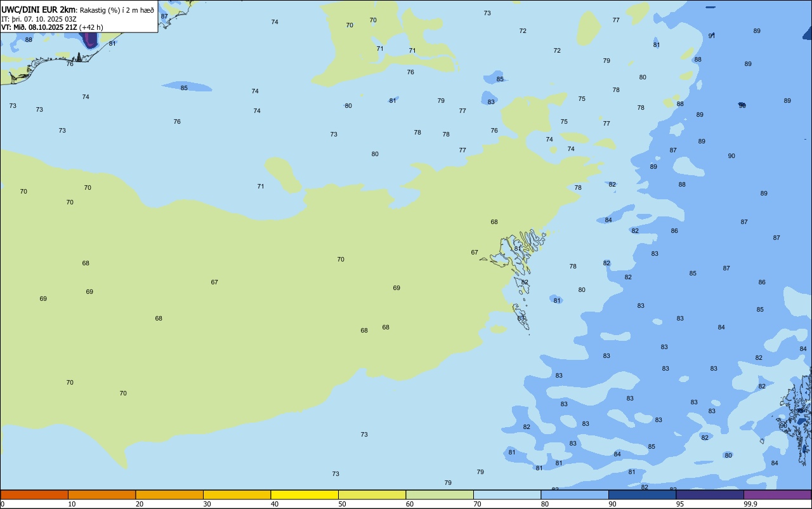Click the 60–70 light green legend swatch
Screen dimensions: 812x509
click(440, 494)
